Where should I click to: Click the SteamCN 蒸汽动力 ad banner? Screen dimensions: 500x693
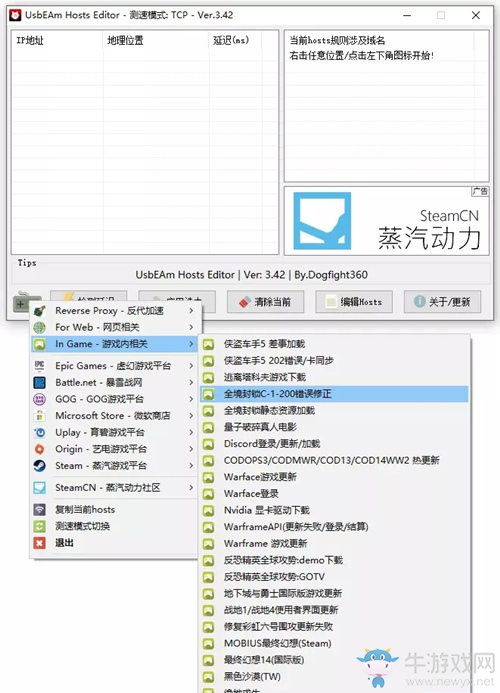click(x=386, y=221)
